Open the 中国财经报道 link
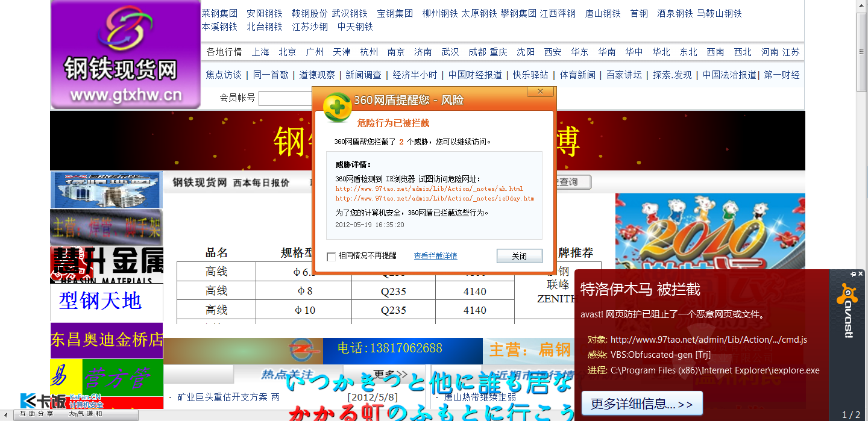Image resolution: width=868 pixels, height=421 pixels. click(x=475, y=75)
